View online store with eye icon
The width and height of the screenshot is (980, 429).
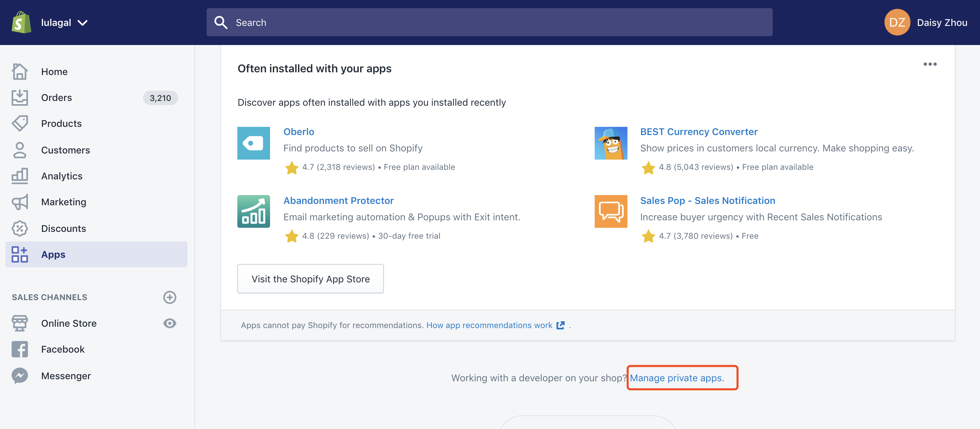(x=170, y=323)
